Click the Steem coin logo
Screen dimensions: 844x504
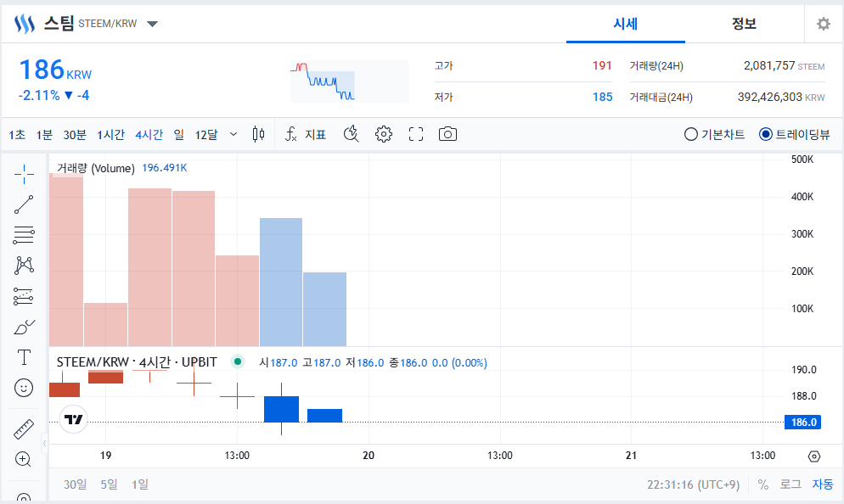tap(25, 24)
